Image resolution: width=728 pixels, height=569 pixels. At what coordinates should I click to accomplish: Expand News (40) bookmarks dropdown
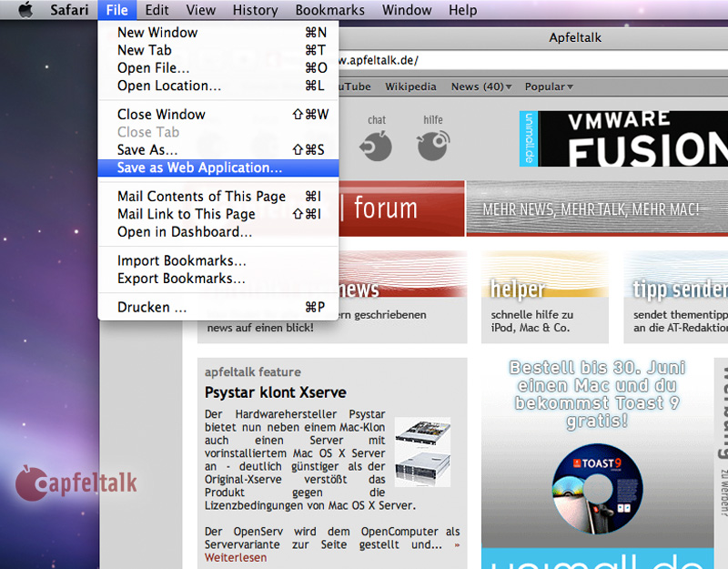tap(481, 86)
